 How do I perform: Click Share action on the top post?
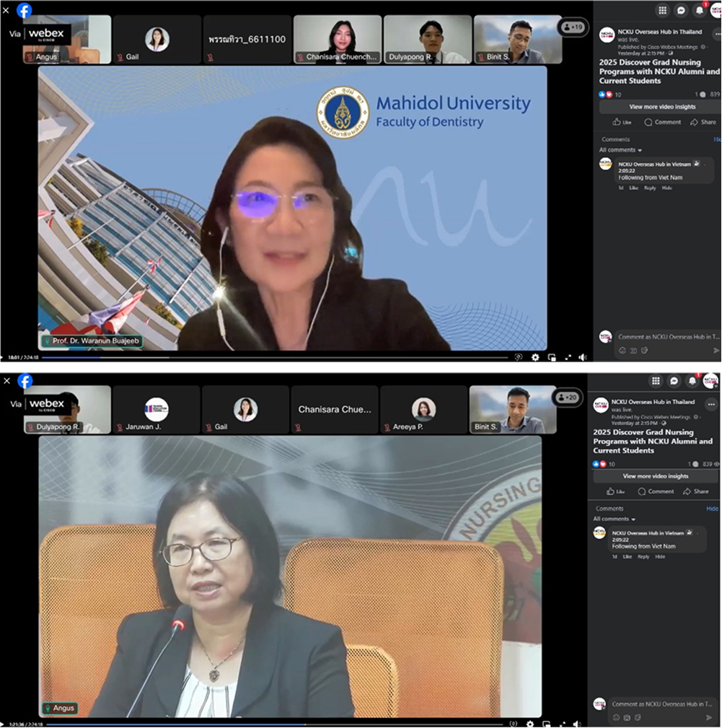(703, 123)
